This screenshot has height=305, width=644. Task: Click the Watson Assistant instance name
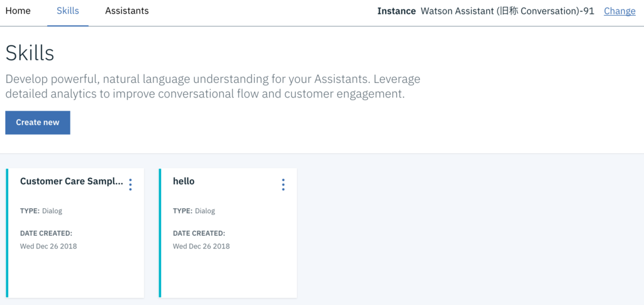507,11
